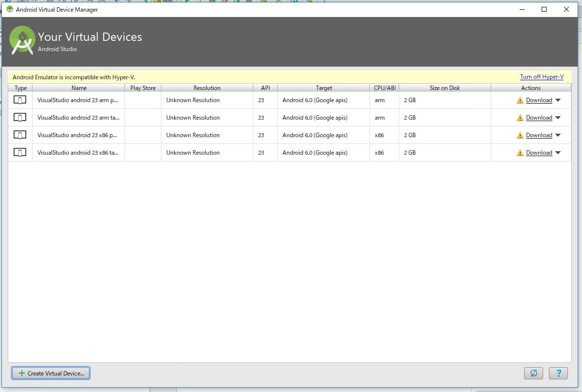
Task: Open actions dropdown for x86 ta... device
Action: tap(558, 153)
